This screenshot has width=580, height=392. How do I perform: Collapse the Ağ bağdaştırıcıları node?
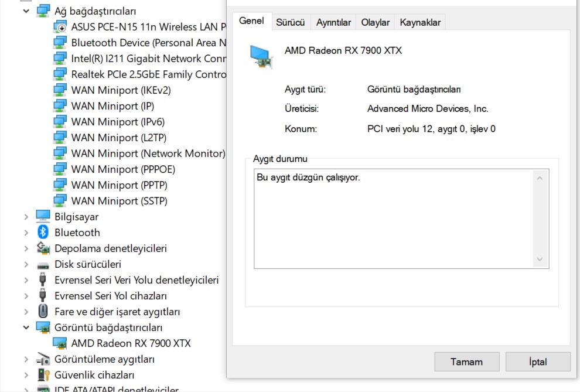[26, 11]
